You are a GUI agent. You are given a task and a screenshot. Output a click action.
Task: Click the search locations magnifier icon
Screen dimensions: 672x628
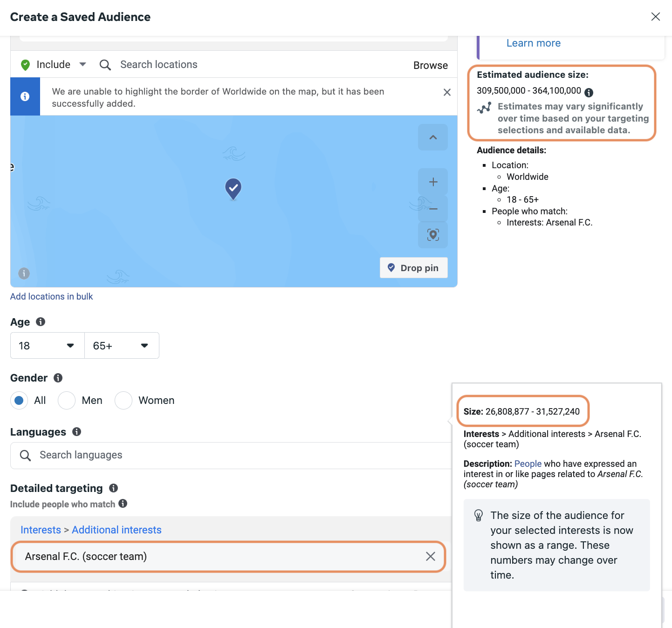coord(105,65)
